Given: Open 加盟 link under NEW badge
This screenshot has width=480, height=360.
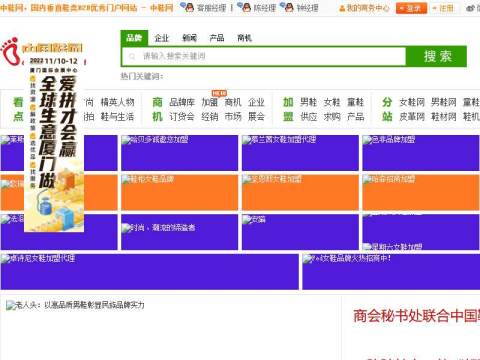Looking at the screenshot, I should [x=210, y=102].
